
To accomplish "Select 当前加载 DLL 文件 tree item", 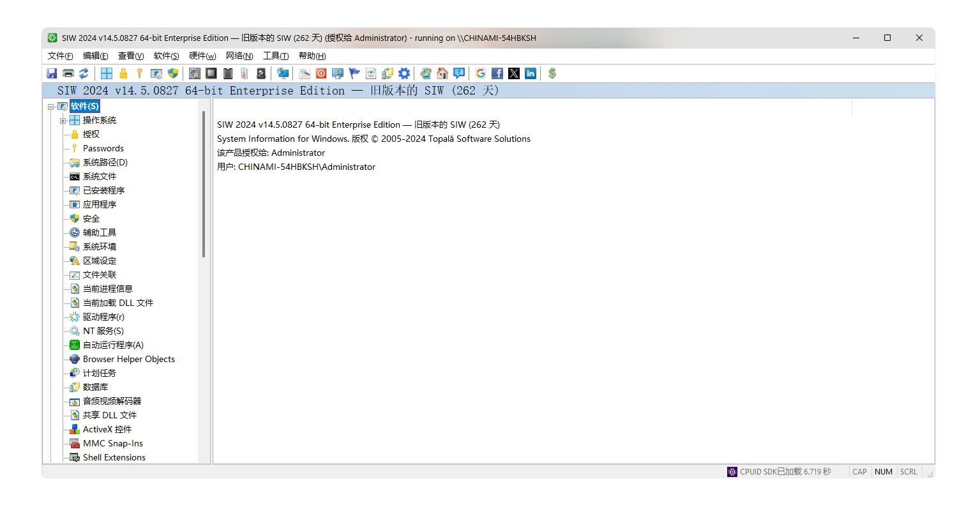I will 118,303.
